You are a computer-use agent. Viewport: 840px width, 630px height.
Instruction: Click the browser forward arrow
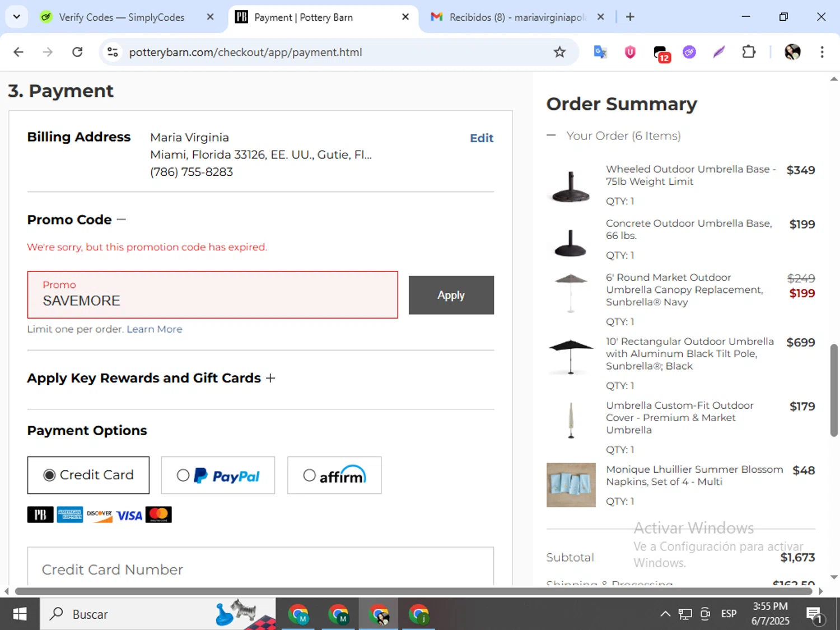click(48, 52)
